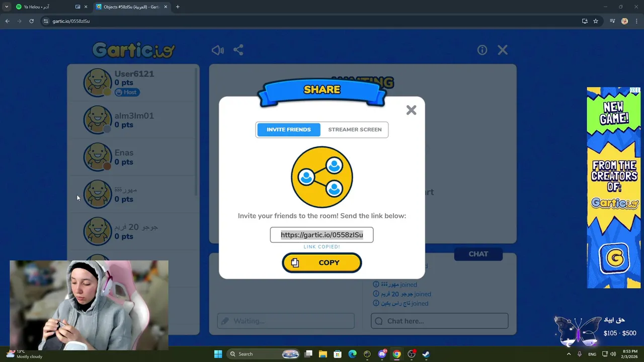The image size is (644, 362).
Task: Show hidden system tray icons
Action: (569, 354)
